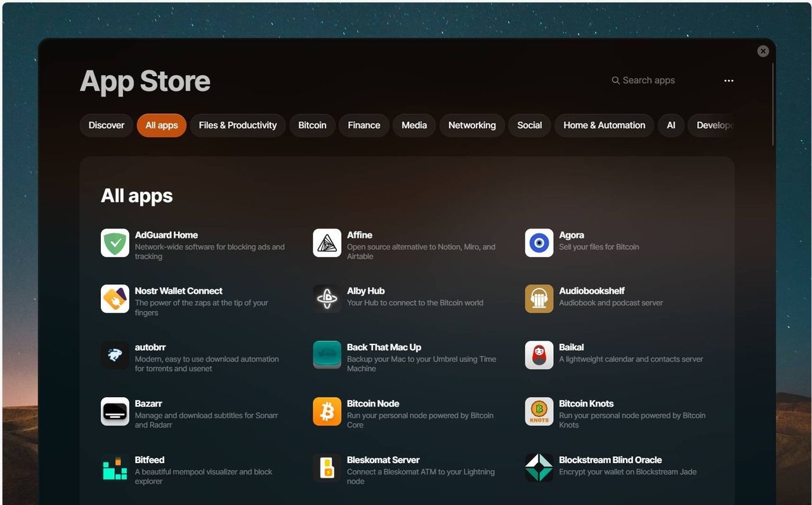Open the Blockstream Blind Oracle icon

click(x=539, y=468)
